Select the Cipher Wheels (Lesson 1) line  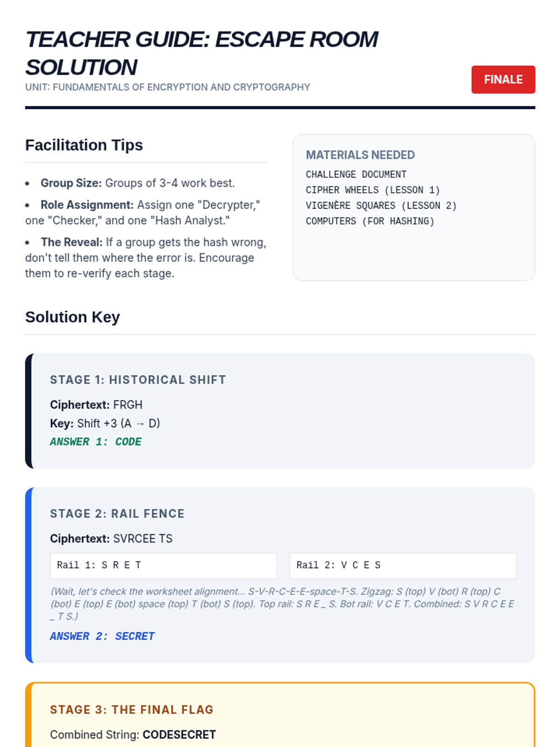click(373, 190)
